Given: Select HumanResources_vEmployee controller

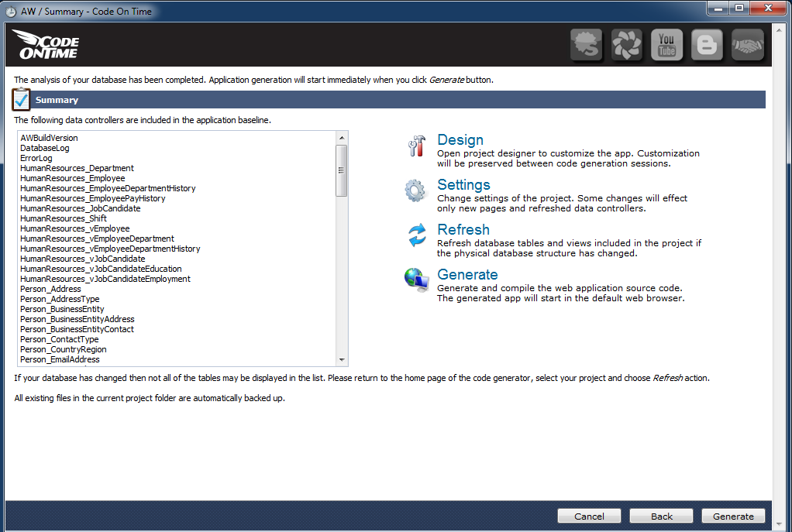Looking at the screenshot, I should coord(75,228).
